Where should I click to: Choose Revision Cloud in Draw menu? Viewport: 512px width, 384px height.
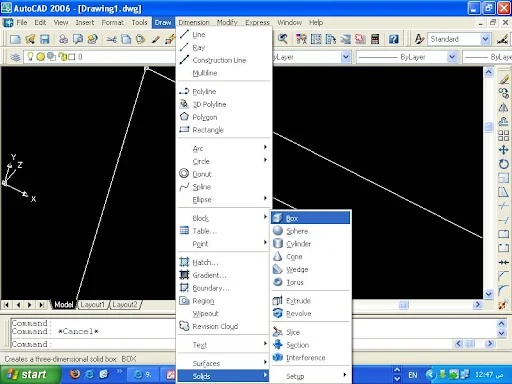click(224, 326)
